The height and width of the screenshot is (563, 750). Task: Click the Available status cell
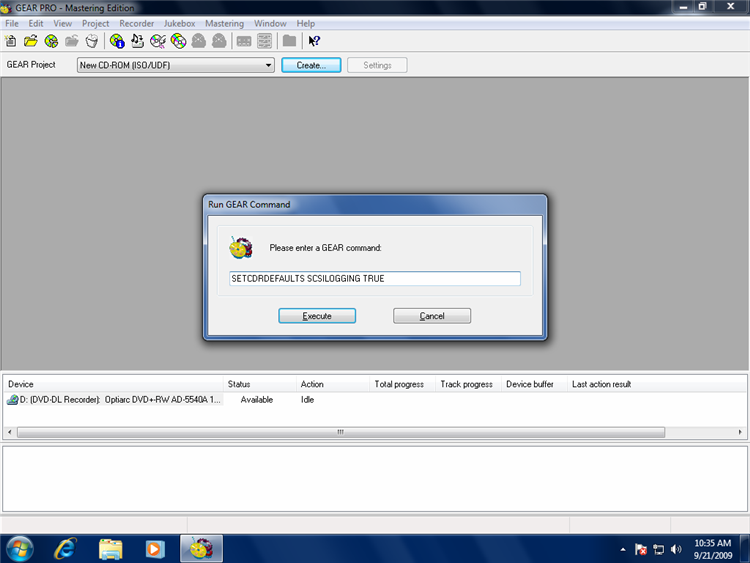(x=257, y=400)
